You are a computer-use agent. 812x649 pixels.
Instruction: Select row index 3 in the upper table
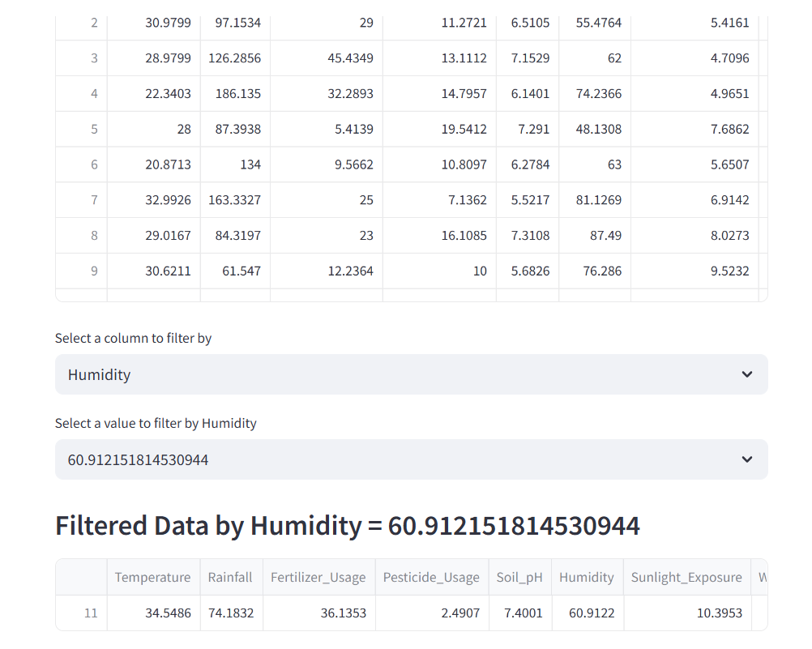coord(81,58)
